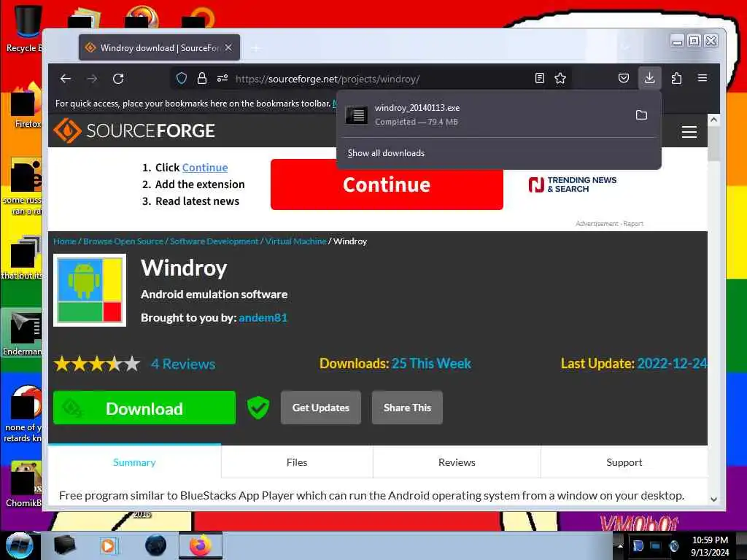Open andem81 author profile link

pyautogui.click(x=263, y=318)
